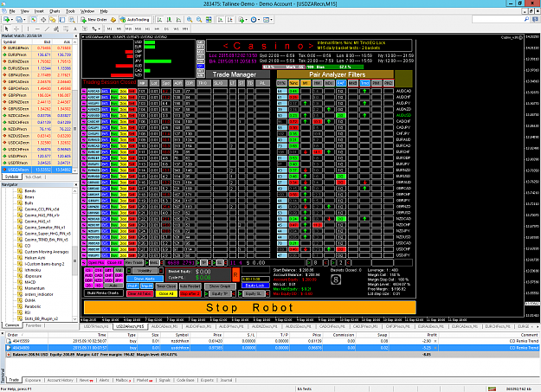Switch timeframe to M30

[x=138, y=29]
